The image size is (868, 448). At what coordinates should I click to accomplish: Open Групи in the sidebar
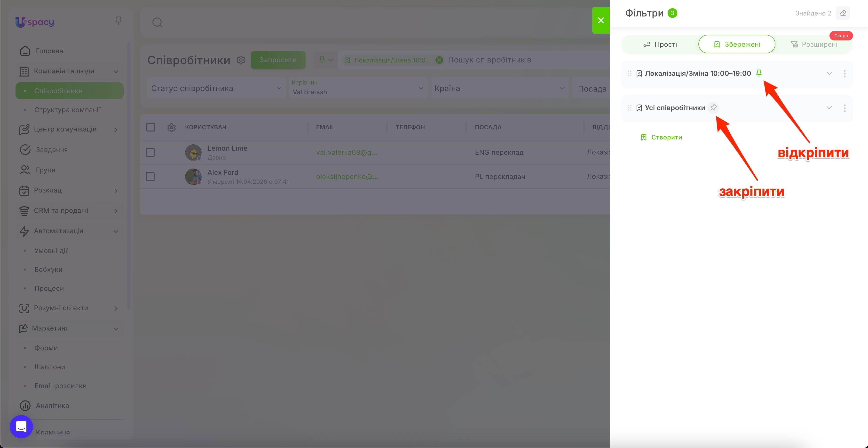tap(46, 170)
